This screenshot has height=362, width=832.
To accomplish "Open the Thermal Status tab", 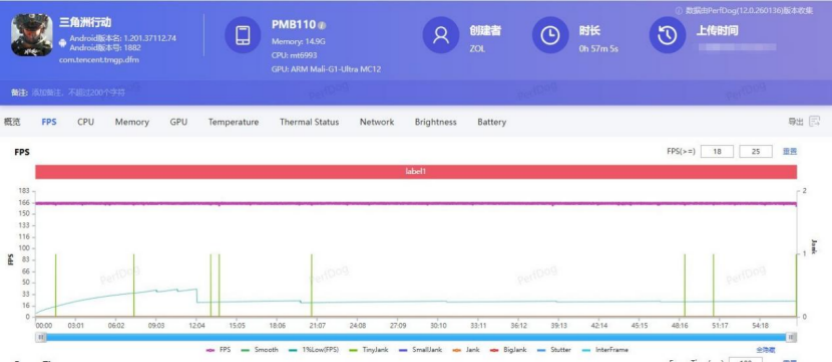I will click(x=309, y=122).
